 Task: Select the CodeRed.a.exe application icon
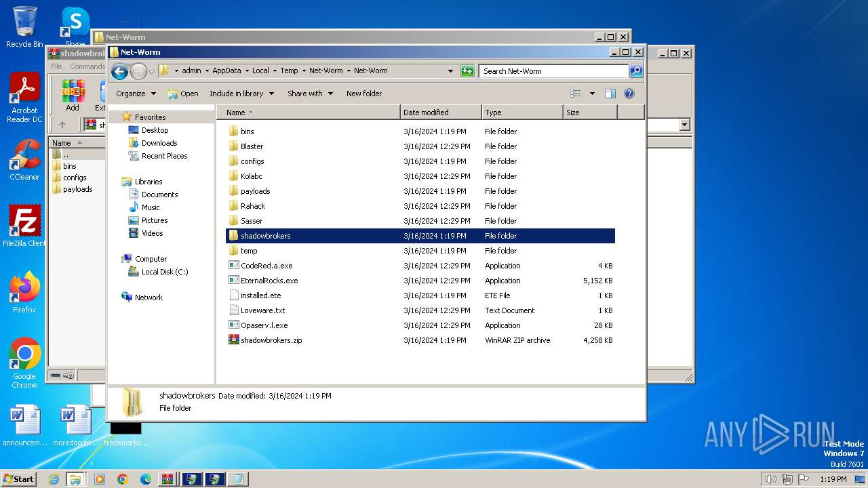[233, 266]
